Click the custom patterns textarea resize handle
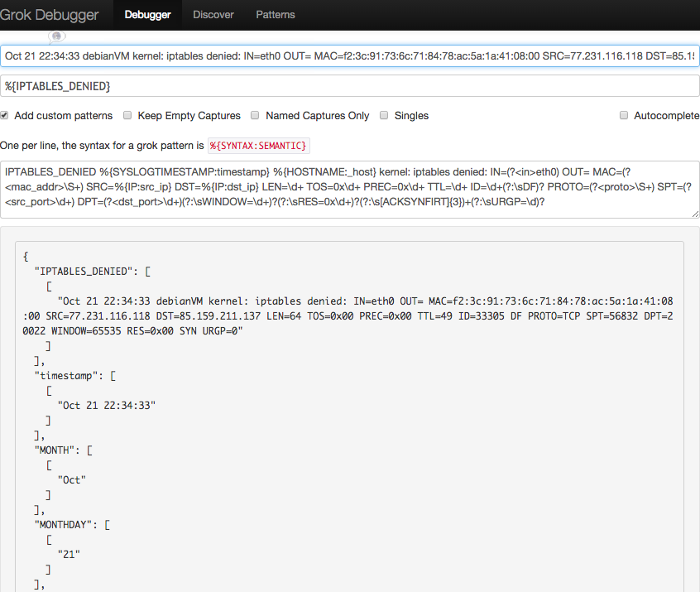Image resolution: width=700 pixels, height=592 pixels. [x=695, y=214]
